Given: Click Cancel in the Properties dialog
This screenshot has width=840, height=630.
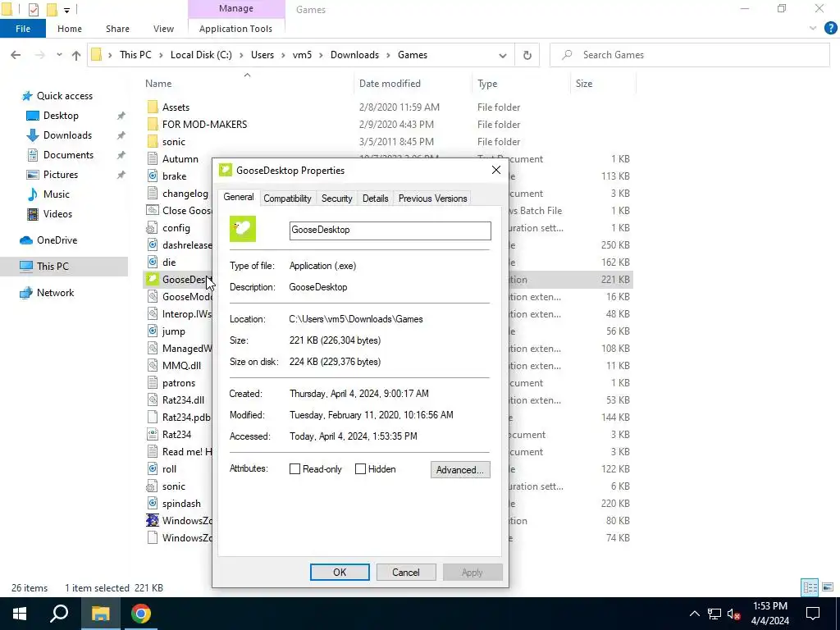Looking at the screenshot, I should (x=405, y=572).
